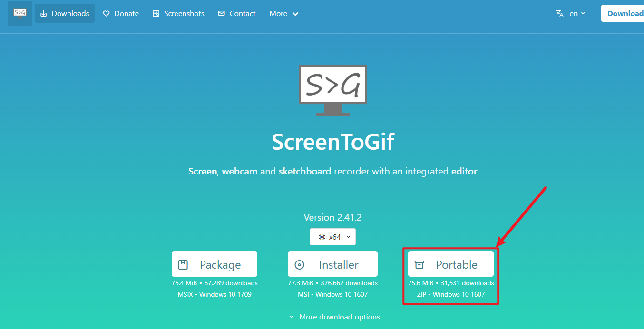644x329 pixels.
Task: Click the image icon beside Screenshots
Action: point(156,13)
